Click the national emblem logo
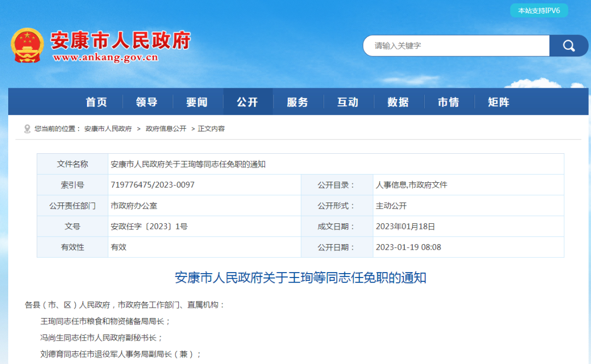This screenshot has height=364, width=591. (27, 45)
